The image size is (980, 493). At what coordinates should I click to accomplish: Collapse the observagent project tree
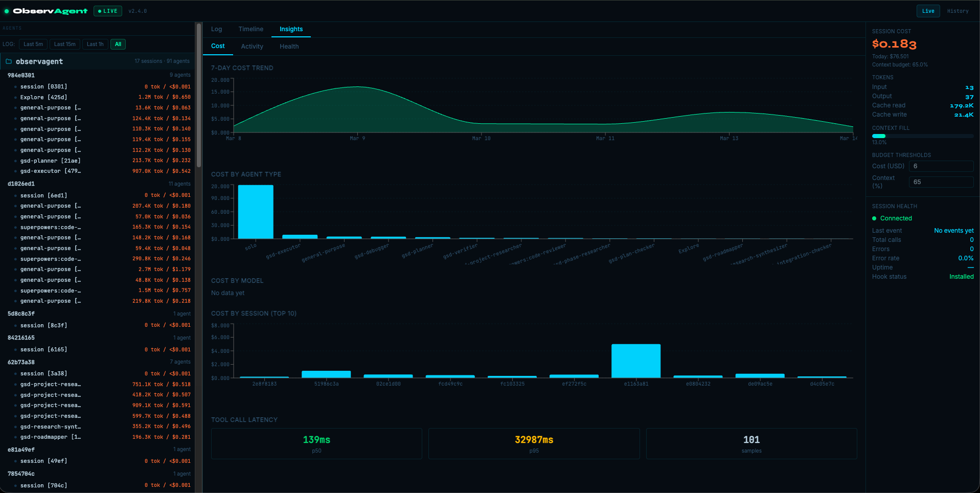(x=38, y=61)
